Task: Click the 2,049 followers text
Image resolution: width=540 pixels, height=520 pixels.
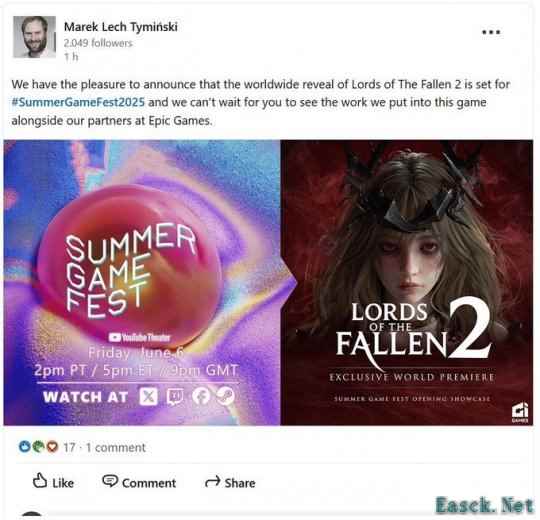Action: pyautogui.click(x=98, y=43)
